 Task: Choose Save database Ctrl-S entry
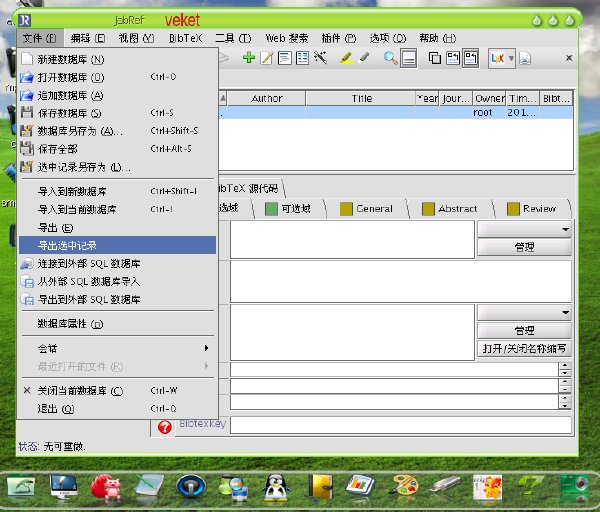[x=117, y=113]
